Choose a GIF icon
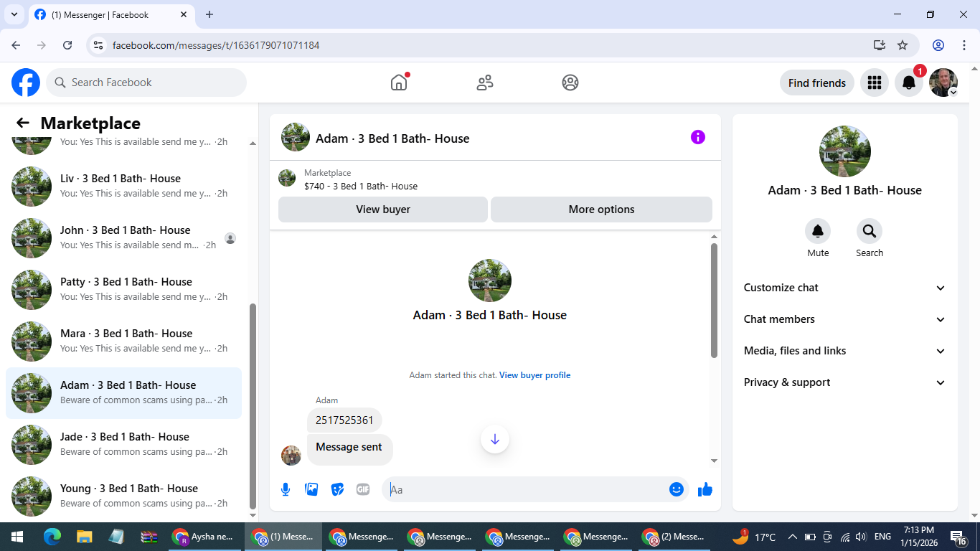This screenshot has height=551, width=980. 363,489
